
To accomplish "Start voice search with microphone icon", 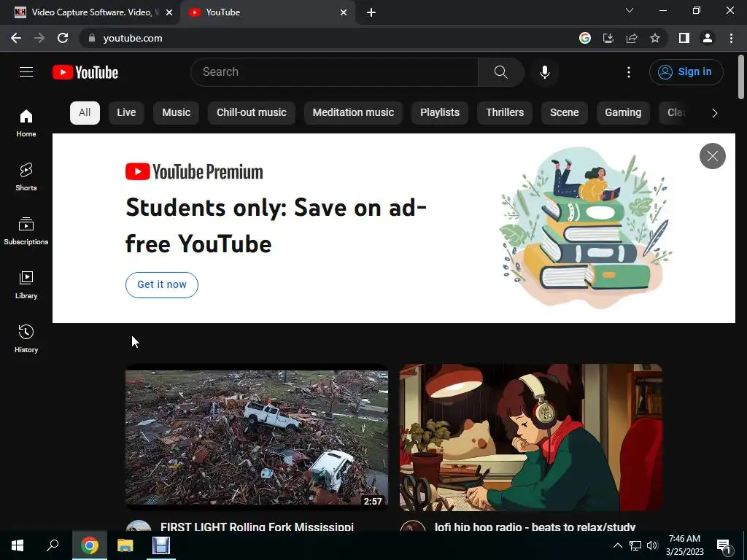I will pyautogui.click(x=544, y=72).
